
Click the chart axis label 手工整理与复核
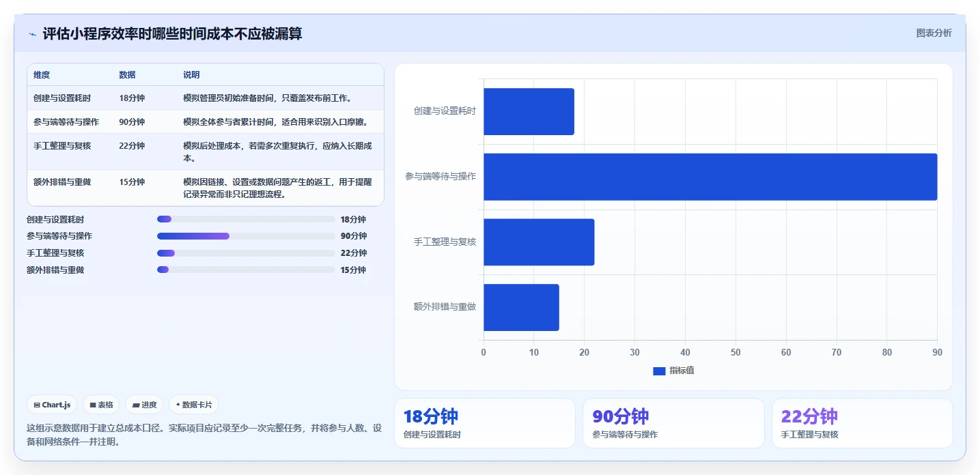coord(445,242)
